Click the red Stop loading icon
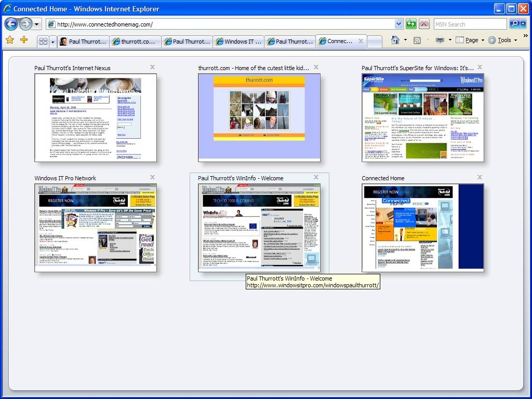 point(424,24)
